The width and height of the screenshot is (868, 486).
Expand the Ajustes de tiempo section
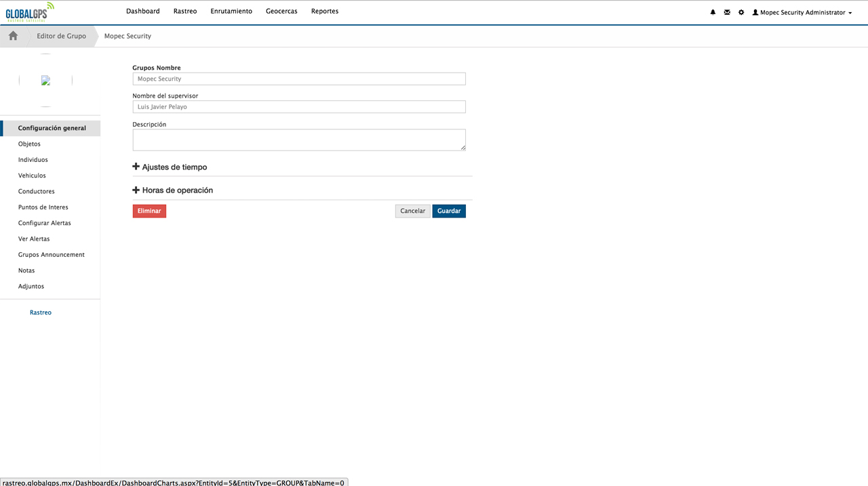pyautogui.click(x=170, y=167)
